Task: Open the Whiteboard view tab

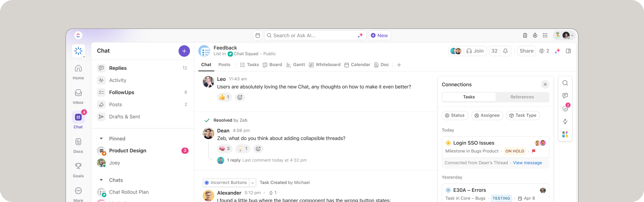Action: (x=325, y=65)
